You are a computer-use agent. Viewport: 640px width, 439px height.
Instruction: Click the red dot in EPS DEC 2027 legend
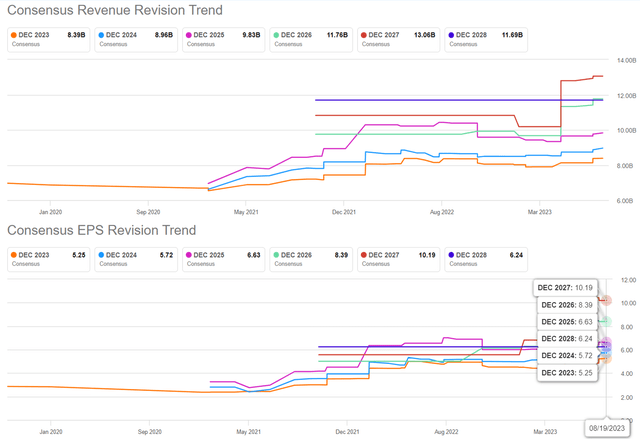364,255
